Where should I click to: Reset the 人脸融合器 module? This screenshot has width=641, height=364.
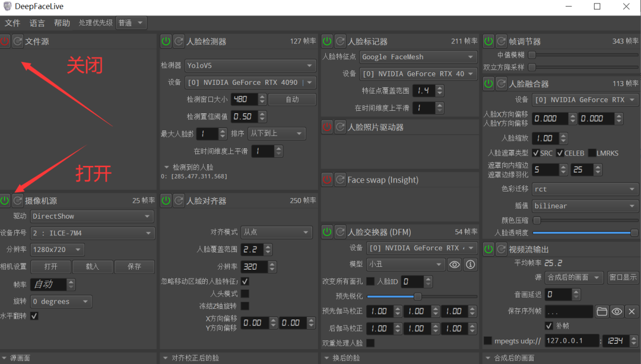(x=502, y=84)
